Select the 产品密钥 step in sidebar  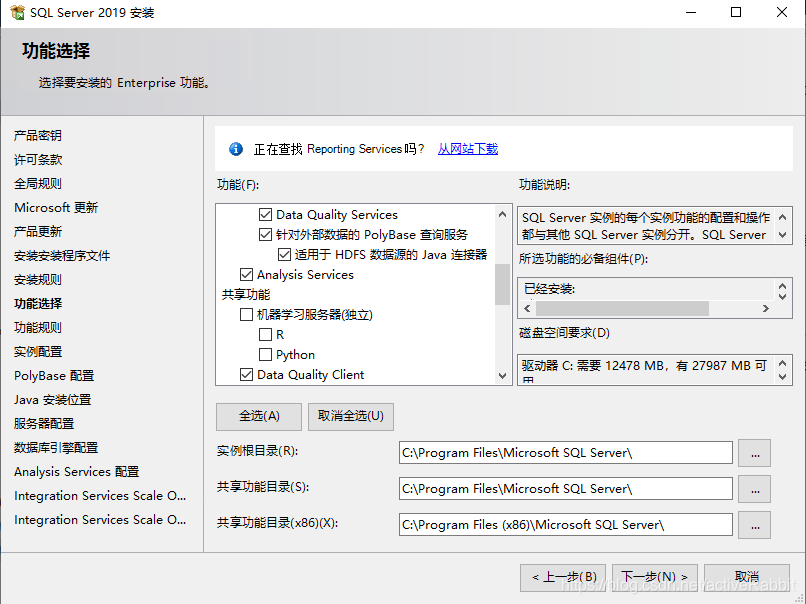38,136
